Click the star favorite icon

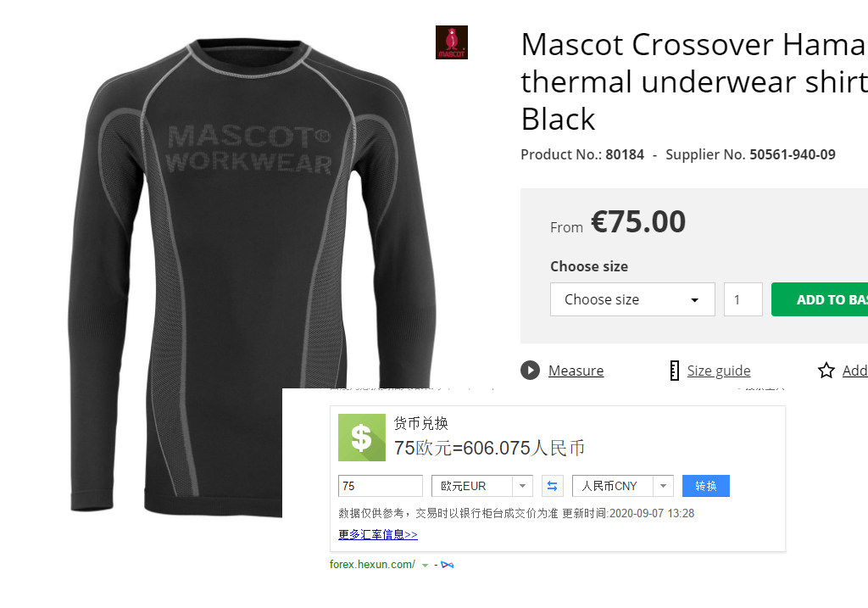(826, 371)
